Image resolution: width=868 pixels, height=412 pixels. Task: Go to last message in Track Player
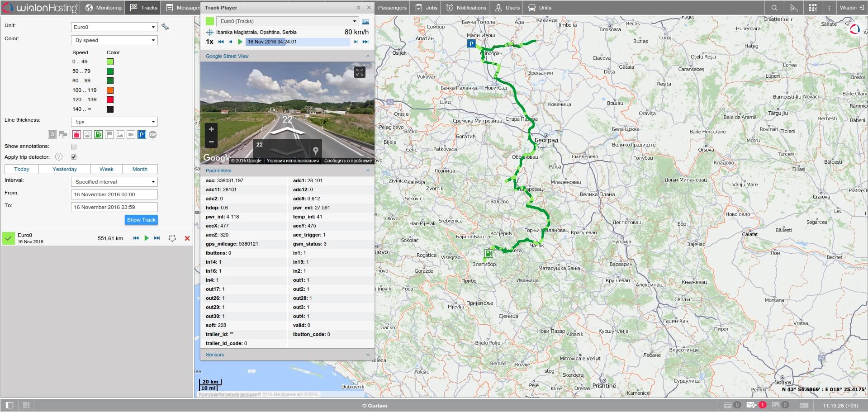tap(365, 42)
